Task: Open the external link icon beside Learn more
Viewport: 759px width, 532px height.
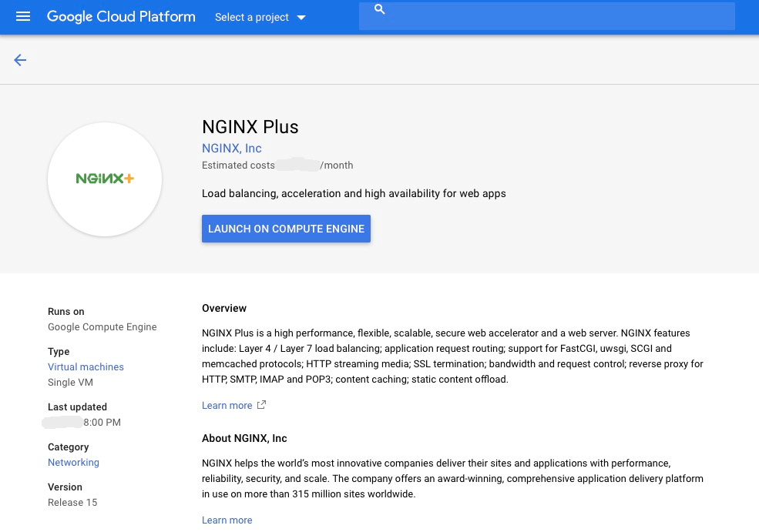Action: (260, 403)
